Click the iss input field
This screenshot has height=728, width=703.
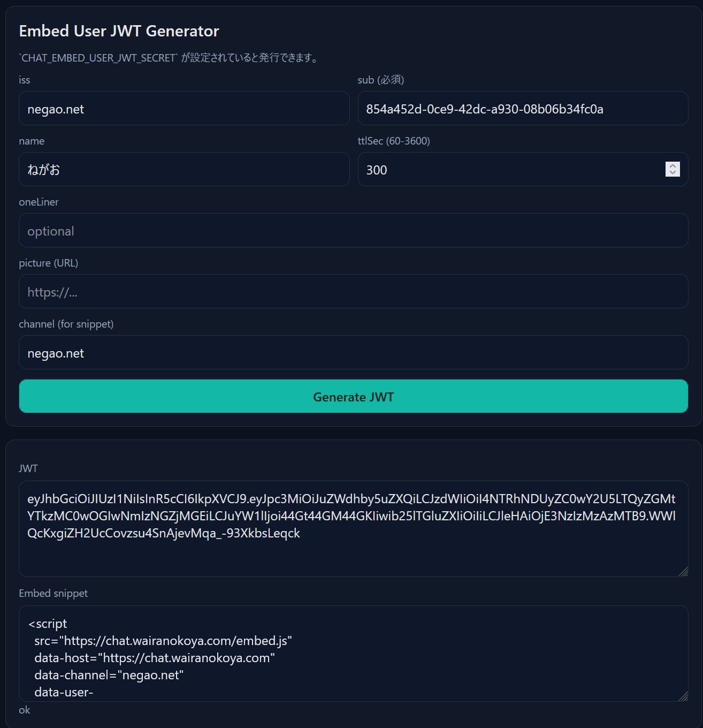coord(184,109)
